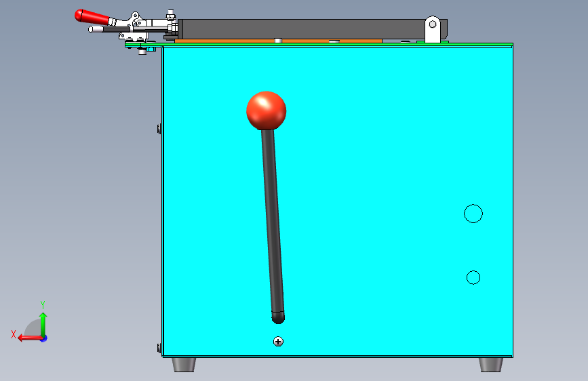Select the green top plate edge of the enclosure
The image size is (588, 381).
[x=319, y=45]
